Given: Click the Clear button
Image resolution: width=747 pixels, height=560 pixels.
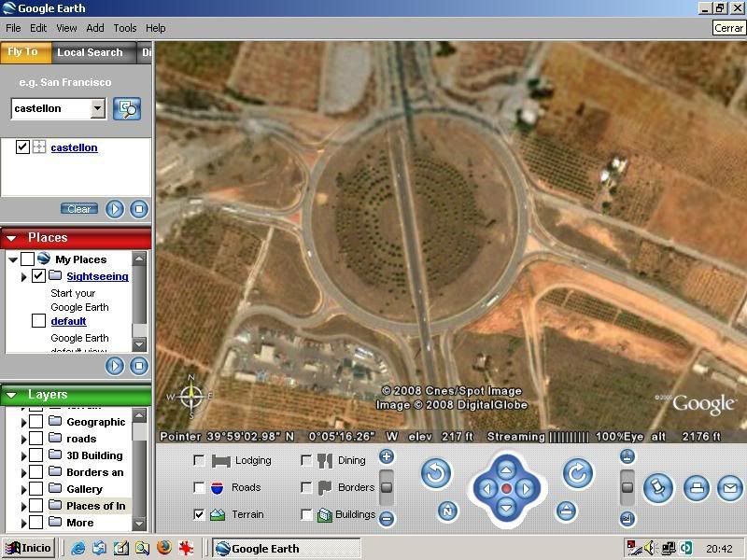Looking at the screenshot, I should click(79, 209).
